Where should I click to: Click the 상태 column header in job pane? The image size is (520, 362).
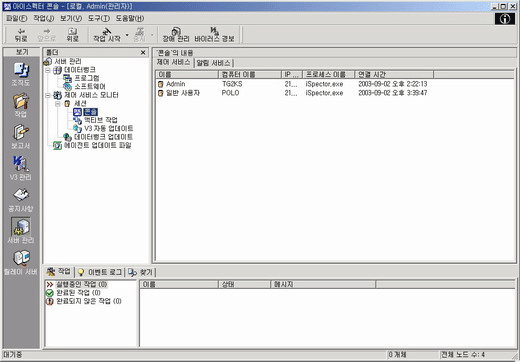click(244, 284)
